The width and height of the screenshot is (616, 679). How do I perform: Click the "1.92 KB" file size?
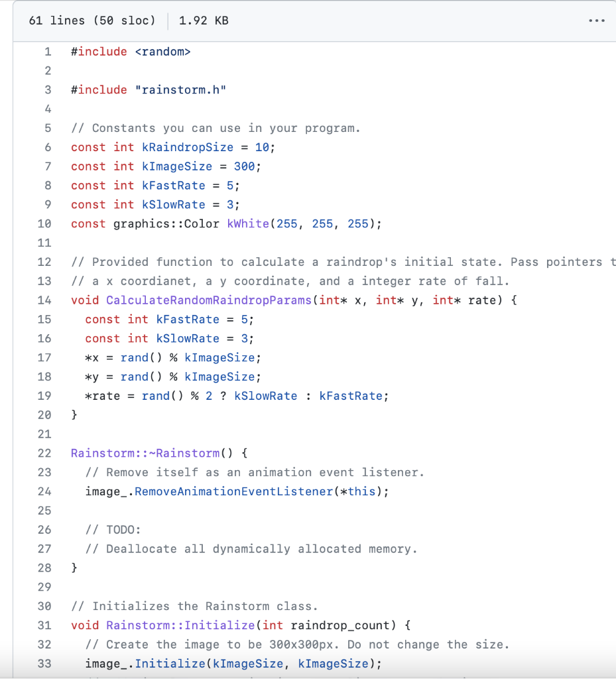coord(204,21)
